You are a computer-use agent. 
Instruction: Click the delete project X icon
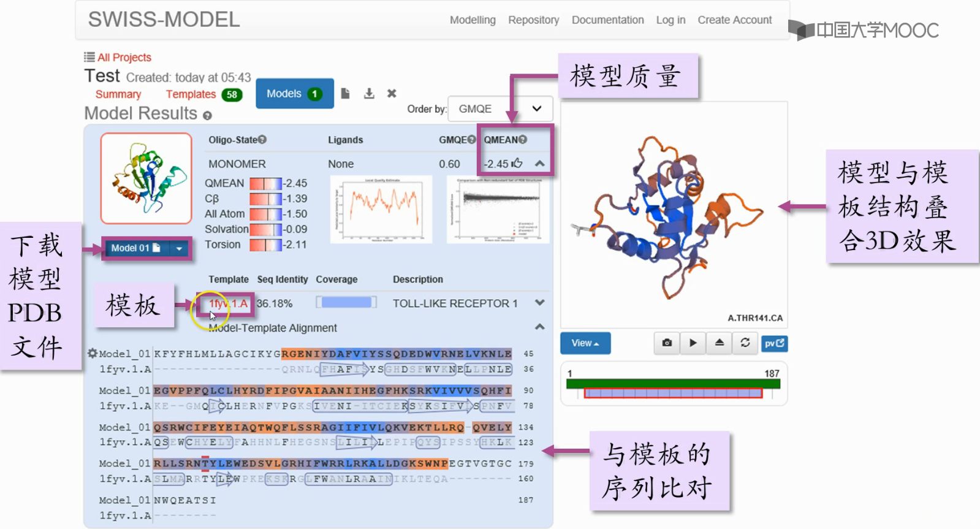[x=392, y=94]
